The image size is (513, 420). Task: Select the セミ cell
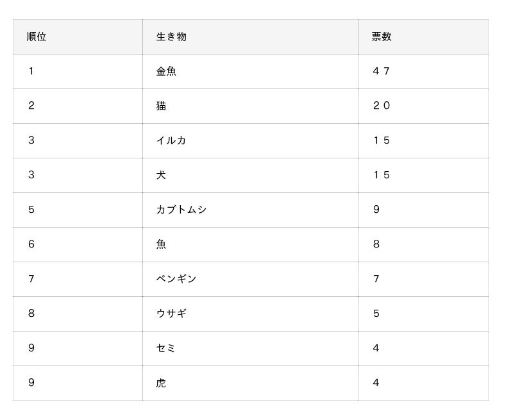[x=166, y=348]
